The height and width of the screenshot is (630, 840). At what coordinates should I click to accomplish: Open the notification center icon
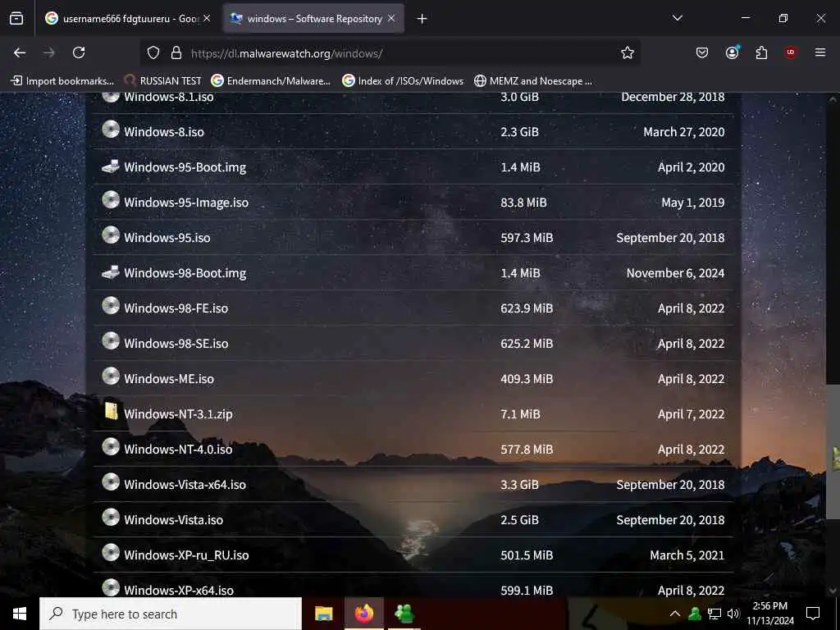[x=813, y=614]
